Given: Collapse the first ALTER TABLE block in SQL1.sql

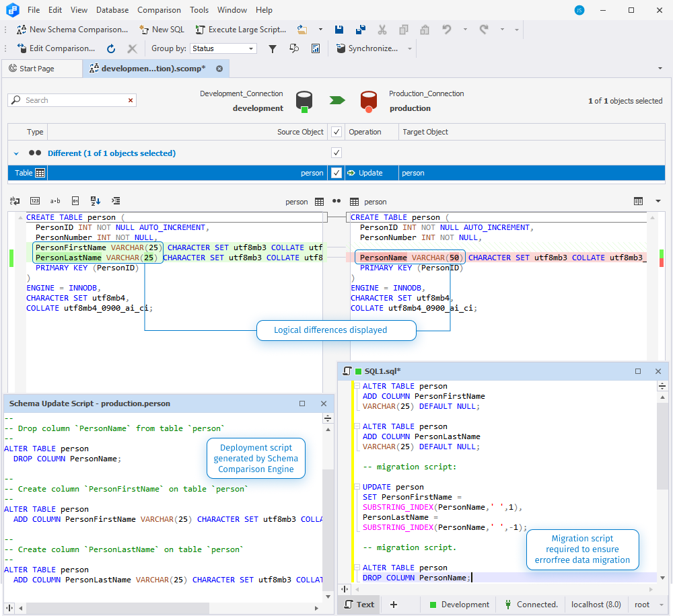Looking at the screenshot, I should [x=357, y=386].
